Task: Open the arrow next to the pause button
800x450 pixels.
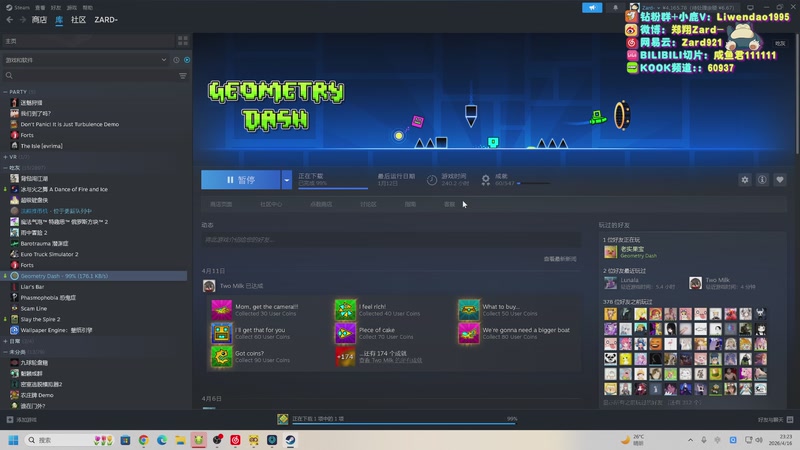Action: pos(287,180)
